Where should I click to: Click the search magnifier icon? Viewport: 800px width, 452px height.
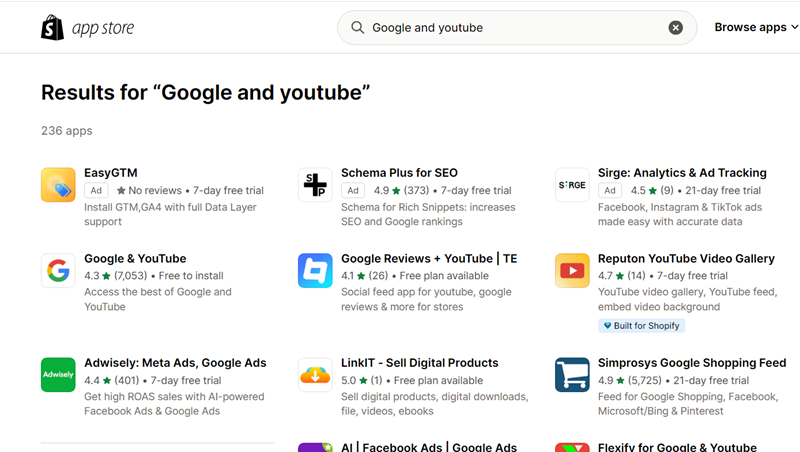click(358, 28)
